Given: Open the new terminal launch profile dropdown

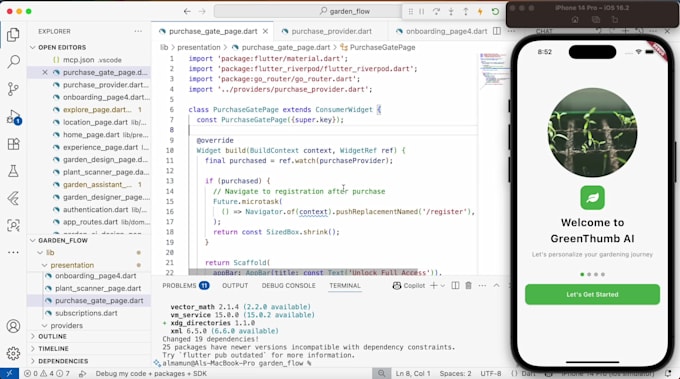Looking at the screenshot, I should click(442, 286).
